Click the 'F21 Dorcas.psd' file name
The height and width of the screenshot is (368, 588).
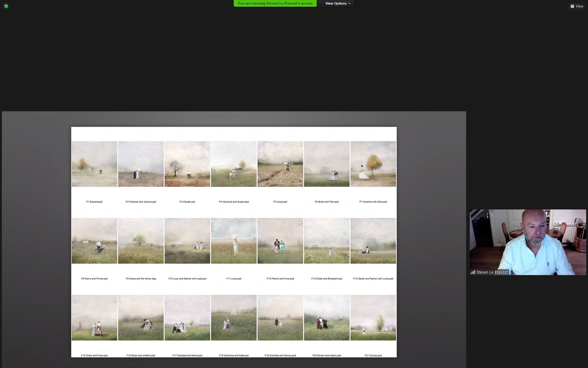point(373,355)
